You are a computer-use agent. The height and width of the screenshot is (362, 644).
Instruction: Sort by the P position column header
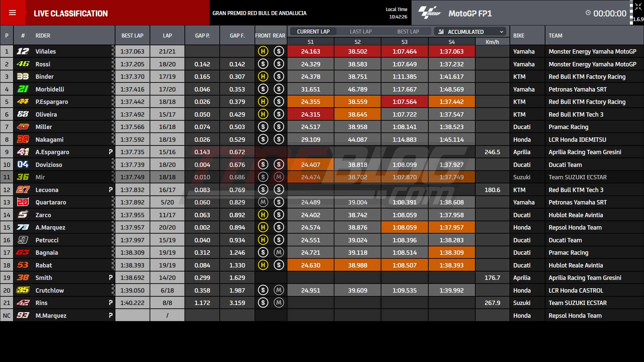tap(7, 36)
